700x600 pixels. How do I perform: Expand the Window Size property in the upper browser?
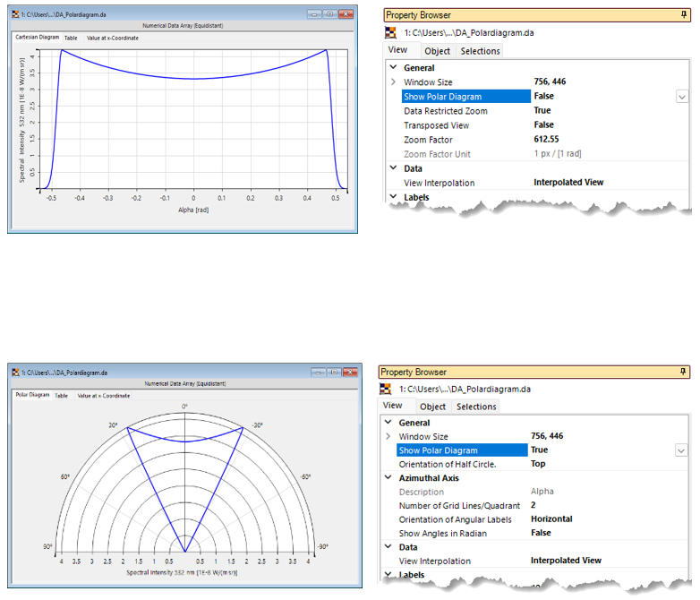(393, 82)
